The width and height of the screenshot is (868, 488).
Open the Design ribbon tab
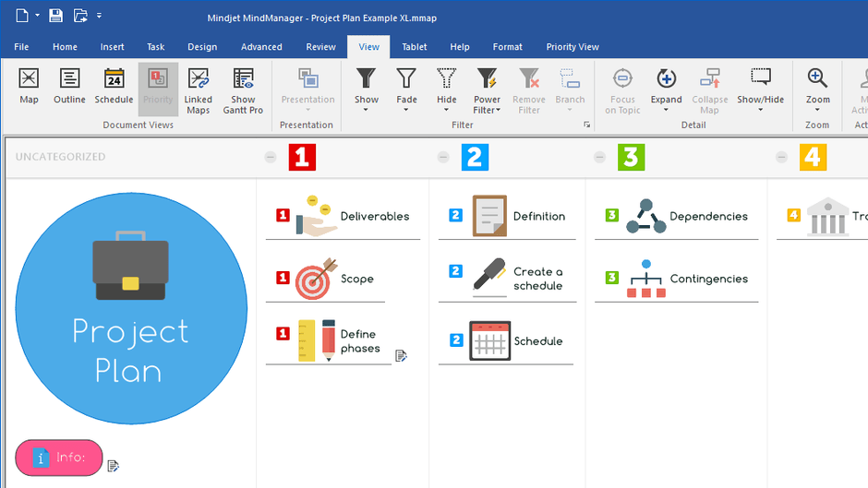202,47
